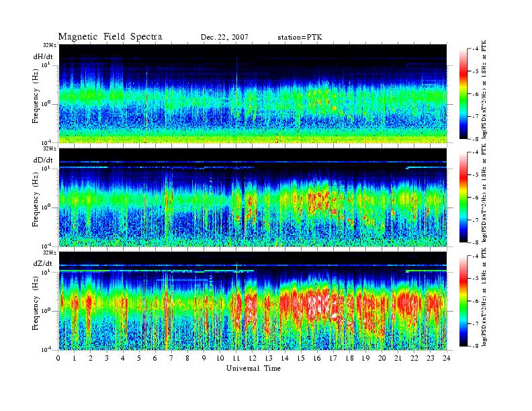Click time axis tick label "0"
532x411 pixels.
(58, 358)
